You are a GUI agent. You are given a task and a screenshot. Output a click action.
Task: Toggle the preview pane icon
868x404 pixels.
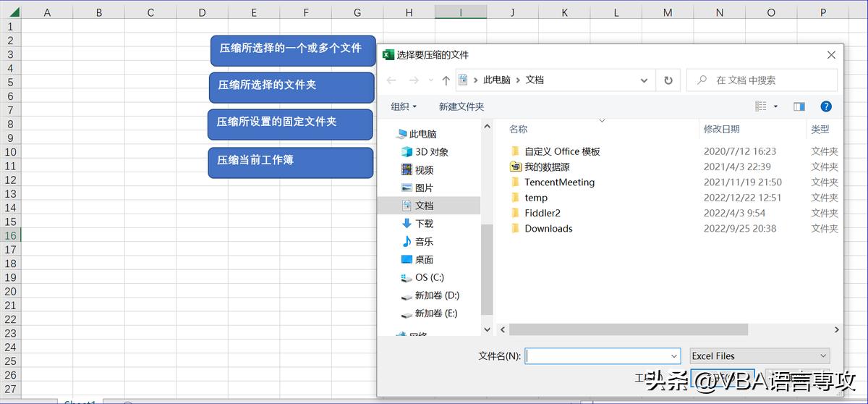pos(799,106)
